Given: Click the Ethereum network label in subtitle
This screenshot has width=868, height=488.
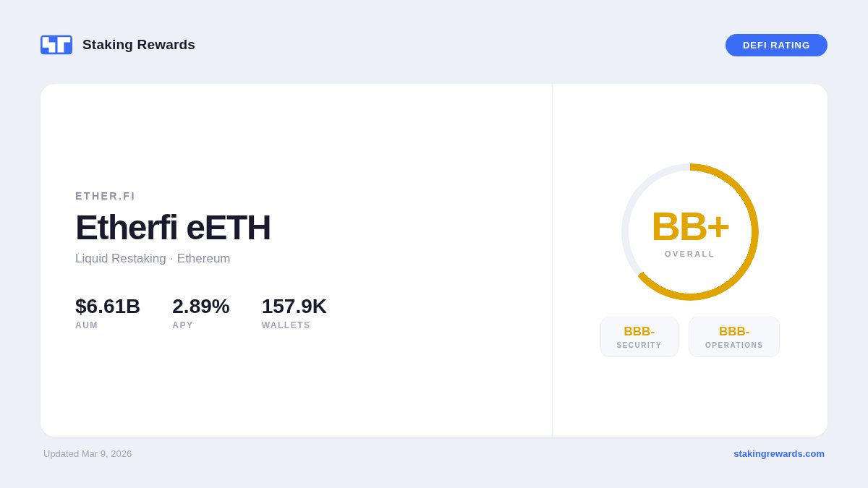Looking at the screenshot, I should [x=204, y=259].
